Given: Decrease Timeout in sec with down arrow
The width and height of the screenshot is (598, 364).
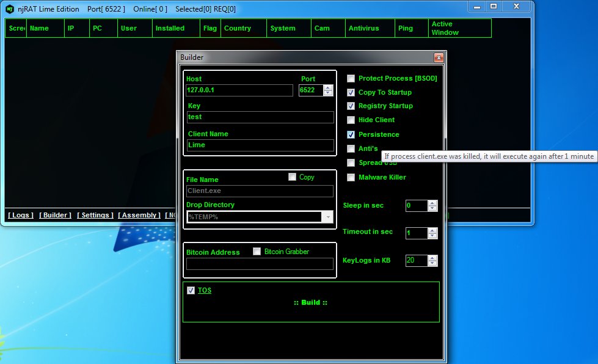Looking at the screenshot, I should [x=432, y=236].
